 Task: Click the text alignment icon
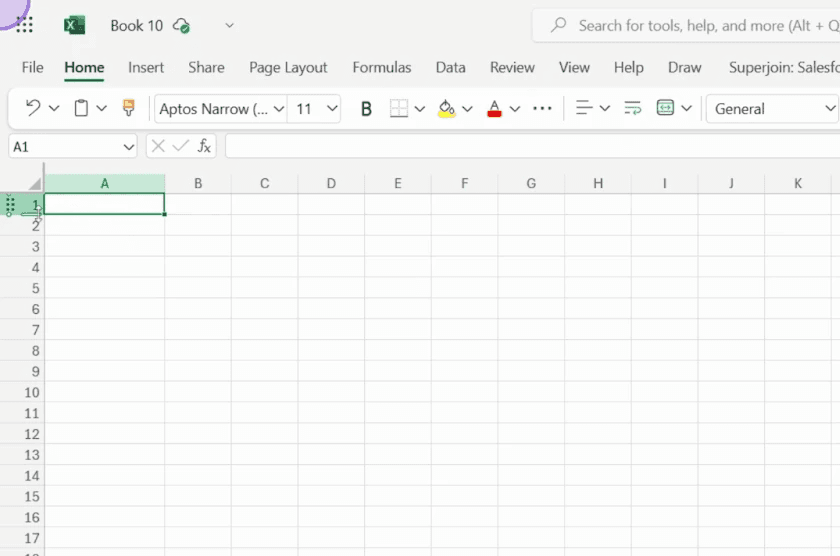(583, 108)
